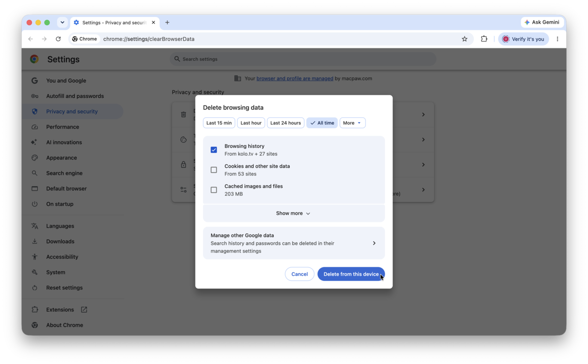This screenshot has height=364, width=588.
Task: Close the Settings tab
Action: [153, 23]
